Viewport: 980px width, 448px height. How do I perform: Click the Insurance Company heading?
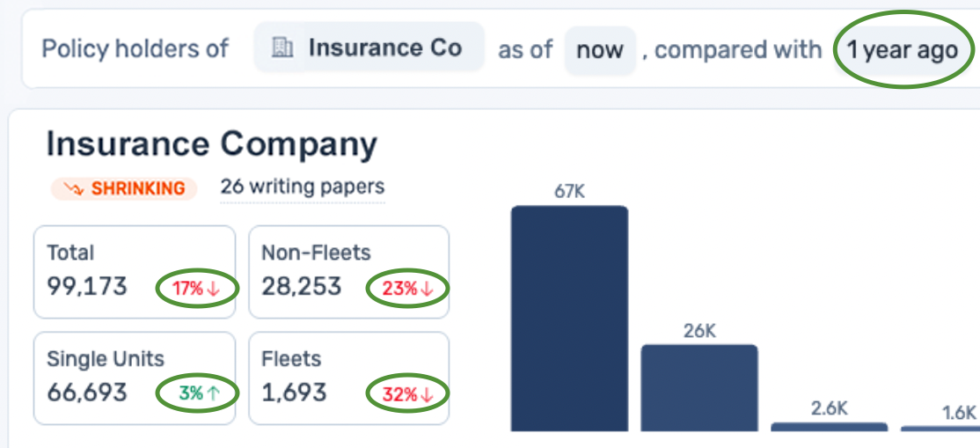click(211, 143)
